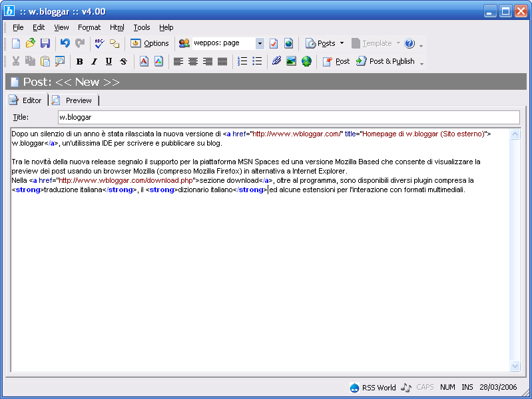The width and height of the screenshot is (532, 399).
Task: Insert a numbered list
Action: pos(242,61)
